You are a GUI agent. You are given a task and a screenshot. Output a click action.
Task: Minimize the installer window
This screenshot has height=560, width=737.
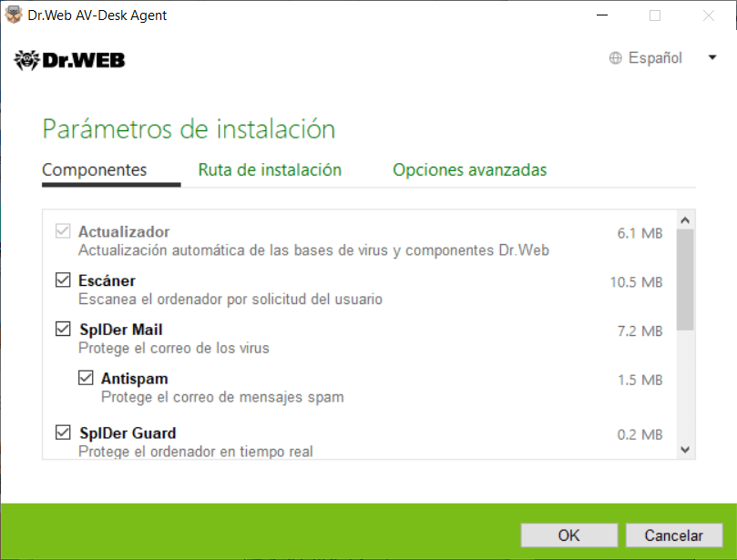(602, 15)
